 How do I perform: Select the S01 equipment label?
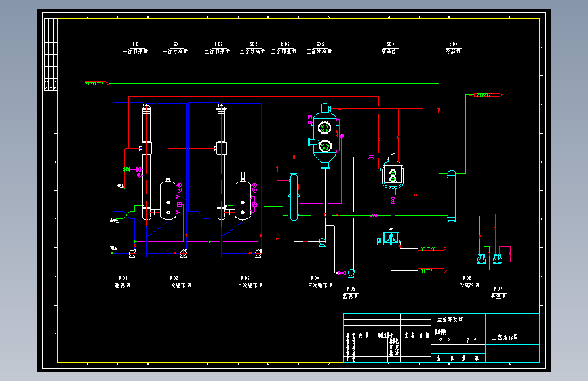[x=176, y=47]
